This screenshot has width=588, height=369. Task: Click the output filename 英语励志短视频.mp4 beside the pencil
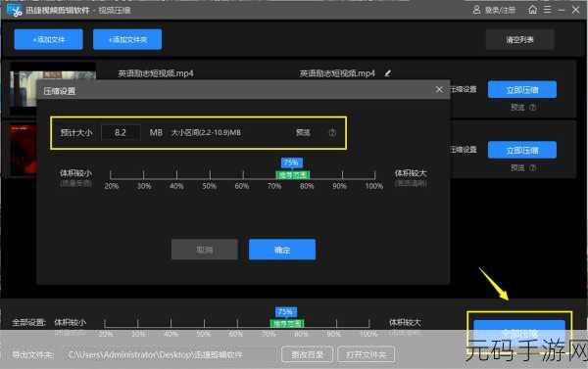pos(337,73)
